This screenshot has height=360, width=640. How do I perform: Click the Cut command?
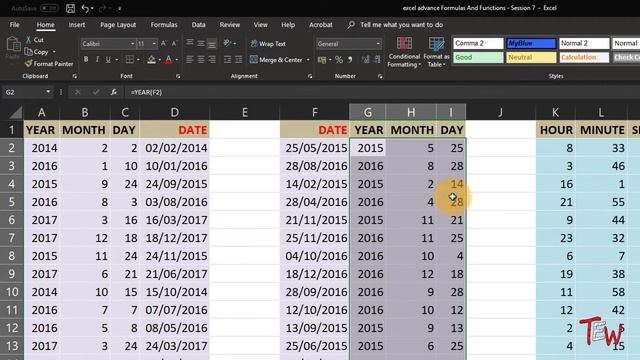click(x=35, y=40)
